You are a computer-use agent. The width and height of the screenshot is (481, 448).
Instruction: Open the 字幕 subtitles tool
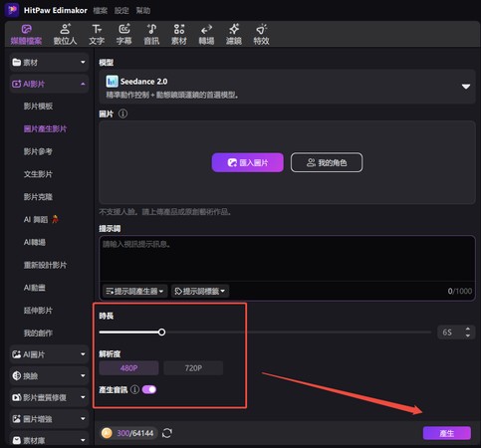tap(124, 34)
